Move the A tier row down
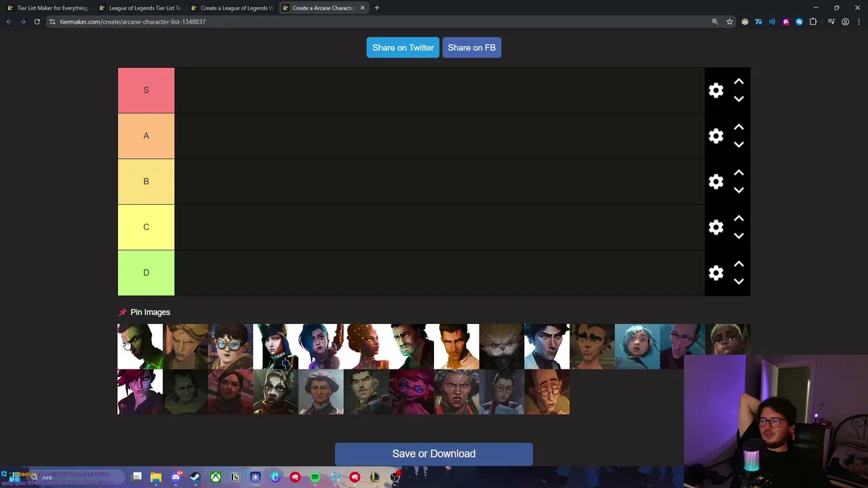This screenshot has height=488, width=868. (x=738, y=144)
